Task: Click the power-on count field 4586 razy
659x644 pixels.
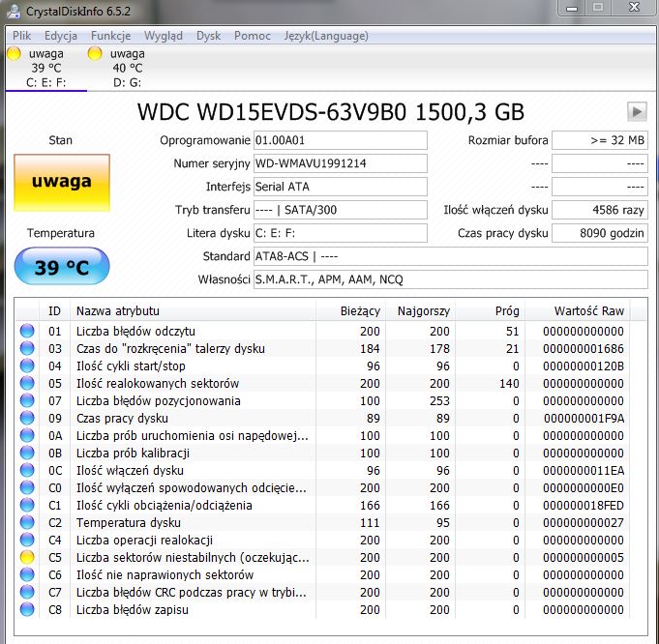Action: click(600, 210)
